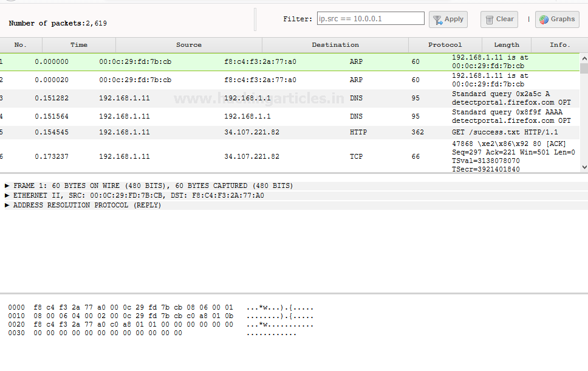Sort by the No. column header
The width and height of the screenshot is (588, 371).
pos(21,45)
